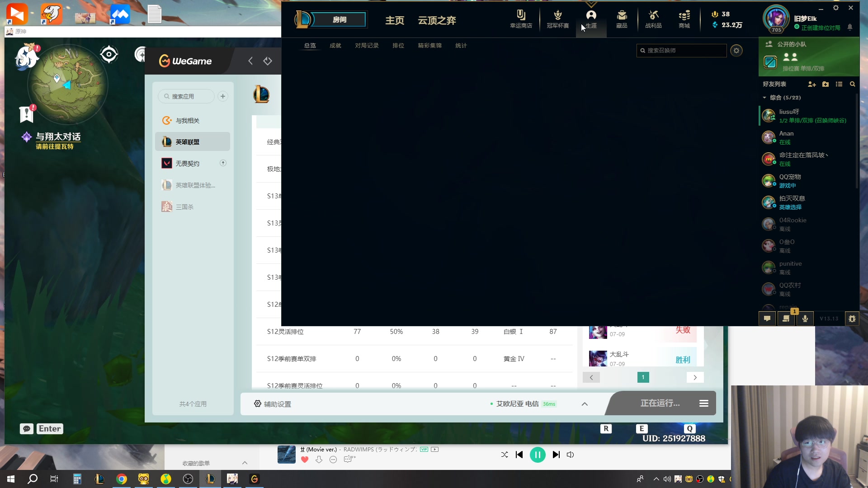Pause the music with the green button

pos(538,455)
